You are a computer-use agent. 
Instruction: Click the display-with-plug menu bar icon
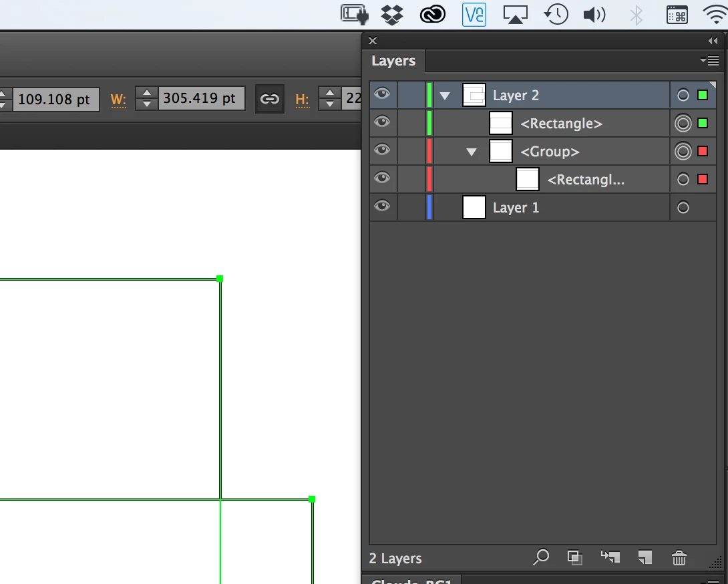click(355, 14)
